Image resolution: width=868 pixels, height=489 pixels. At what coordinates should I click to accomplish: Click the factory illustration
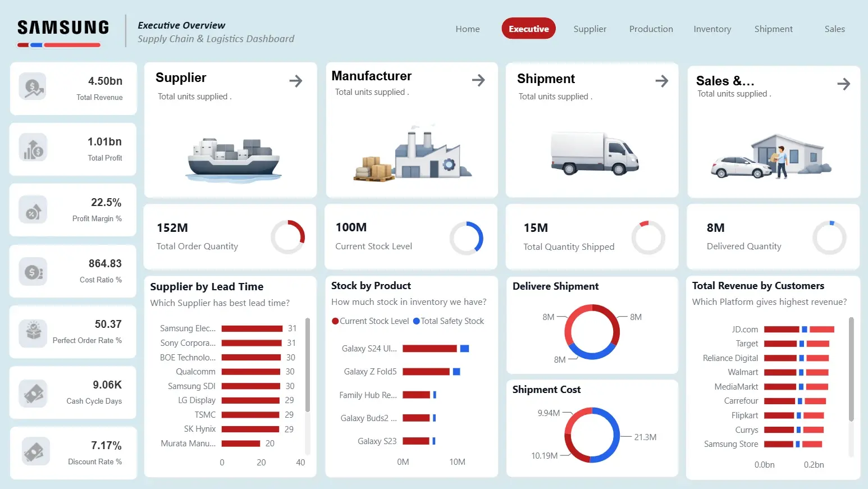pos(413,153)
